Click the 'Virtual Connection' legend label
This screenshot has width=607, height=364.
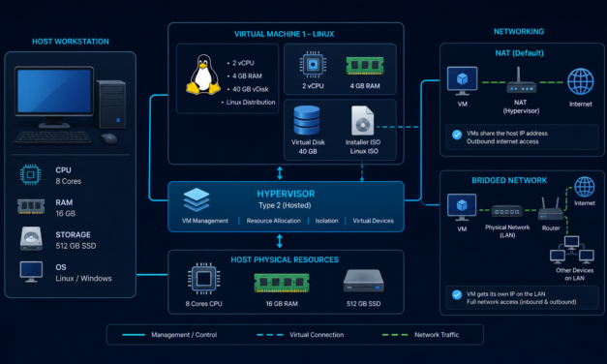(x=317, y=335)
